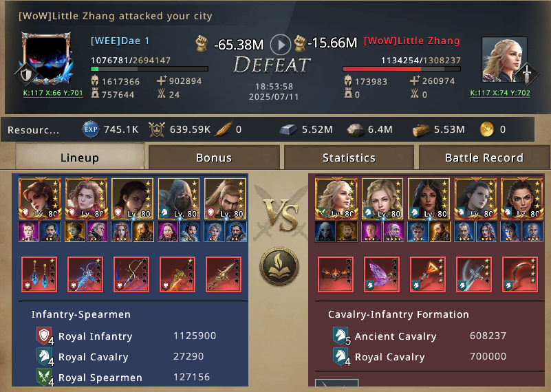This screenshot has height=392, width=551.
Task: Inspect the blue earrings equipment icon
Action: pyautogui.click(x=39, y=274)
